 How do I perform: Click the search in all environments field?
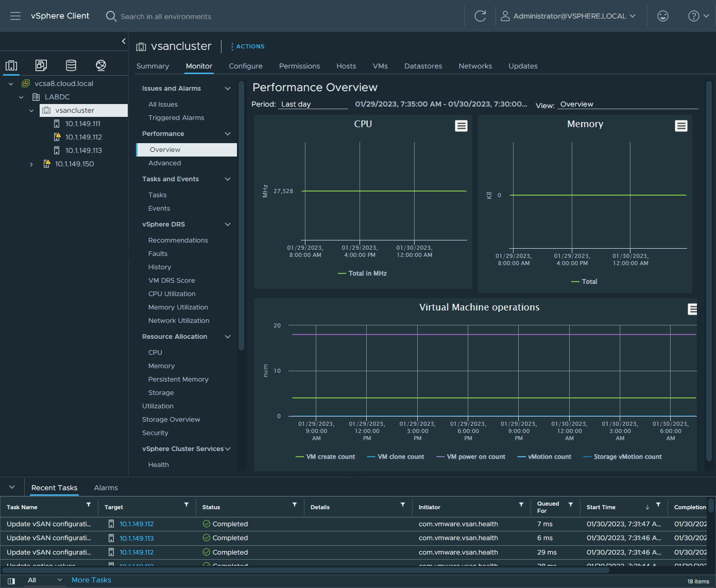coord(166,16)
